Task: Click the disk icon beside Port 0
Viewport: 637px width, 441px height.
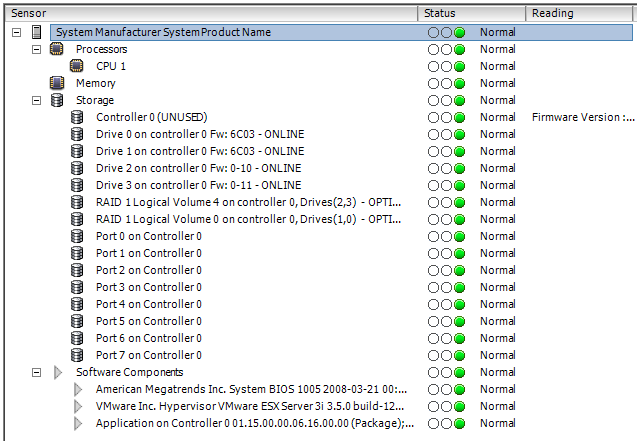Action: (x=77, y=236)
